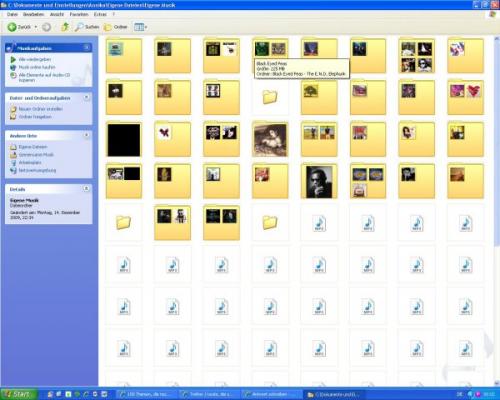Click the DE language indicator in tray
500x400 pixels.
click(x=459, y=394)
